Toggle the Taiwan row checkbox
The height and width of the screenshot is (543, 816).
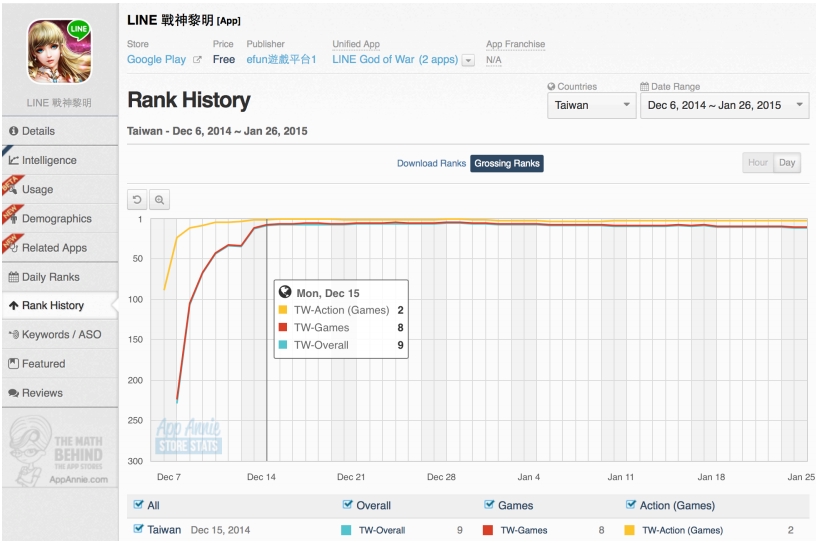click(138, 529)
